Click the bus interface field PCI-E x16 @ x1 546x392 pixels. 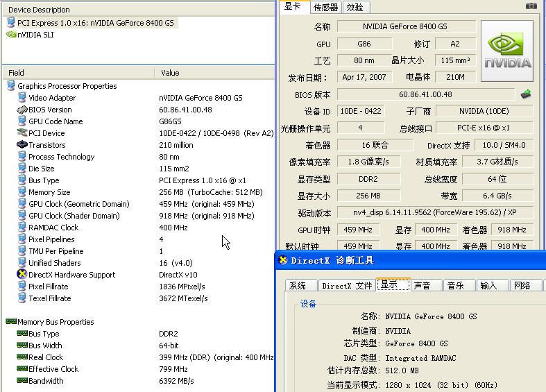[x=484, y=128]
